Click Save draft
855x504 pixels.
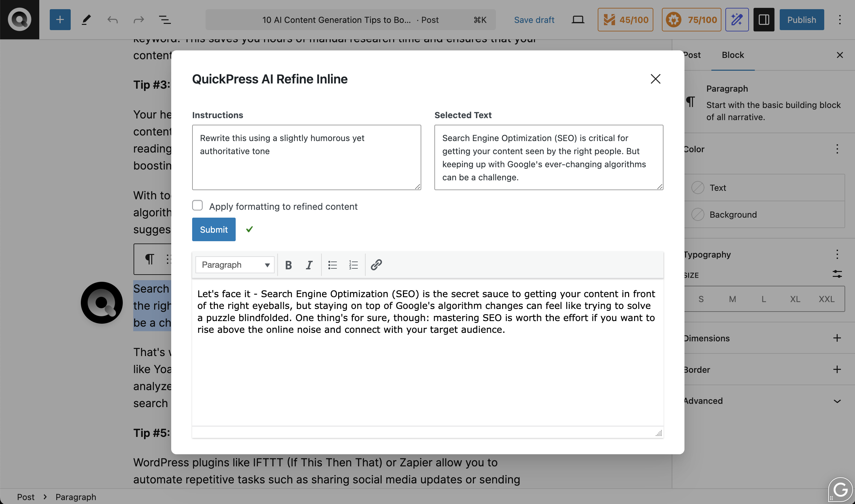pyautogui.click(x=534, y=20)
